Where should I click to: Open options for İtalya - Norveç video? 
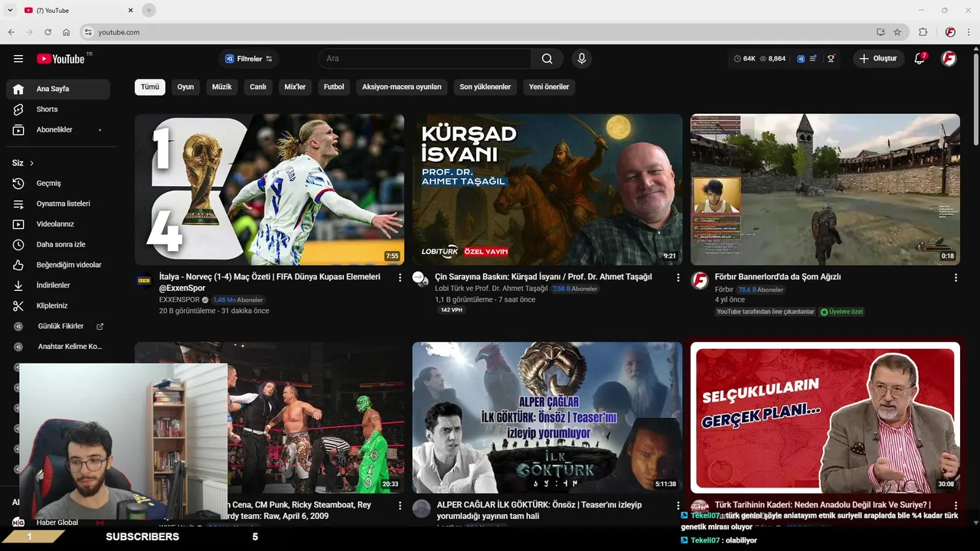[400, 278]
